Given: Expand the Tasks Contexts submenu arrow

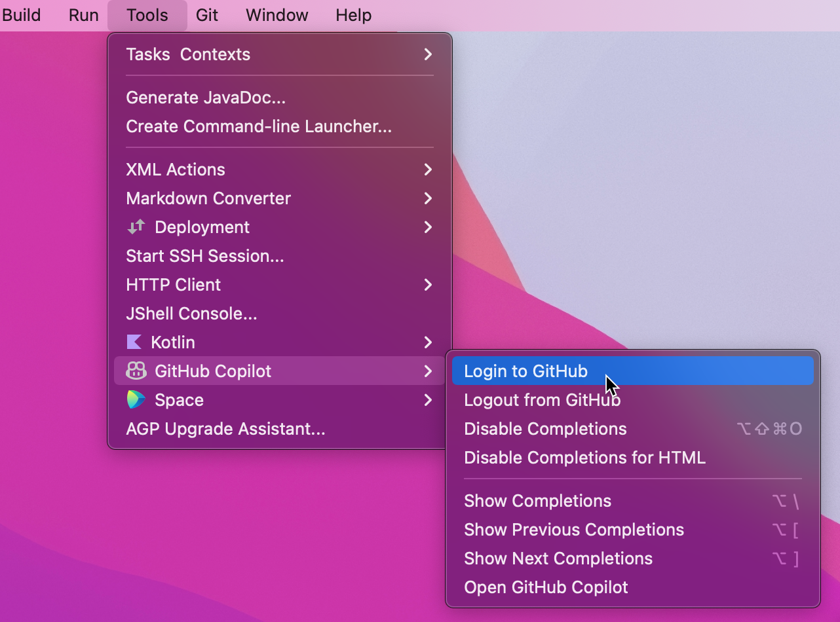Looking at the screenshot, I should (428, 54).
